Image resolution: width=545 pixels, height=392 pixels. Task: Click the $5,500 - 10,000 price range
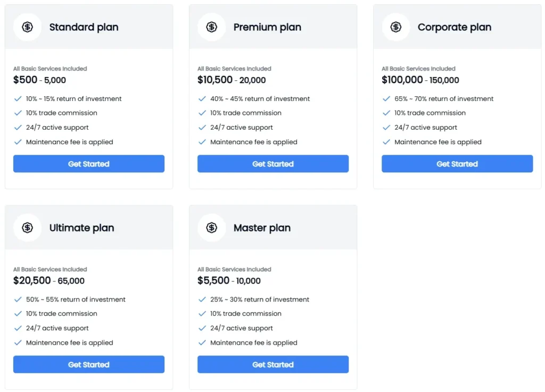(229, 281)
